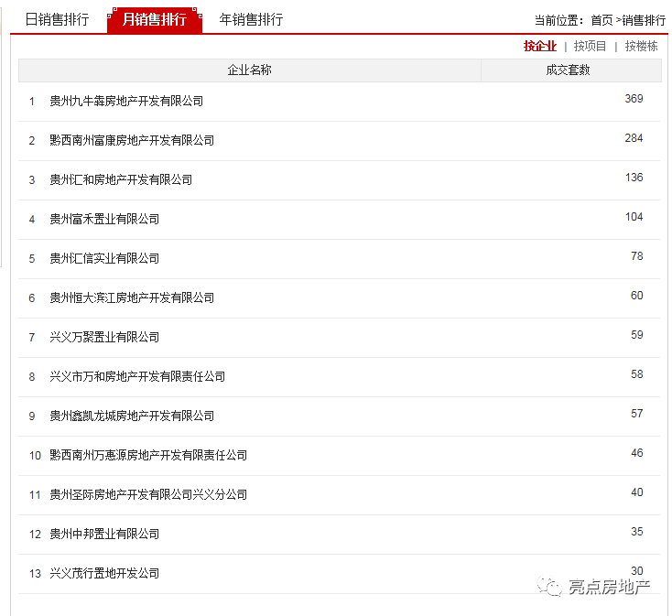
Task: Click the 销售排行 breadcrumb link
Action: pyautogui.click(x=644, y=20)
